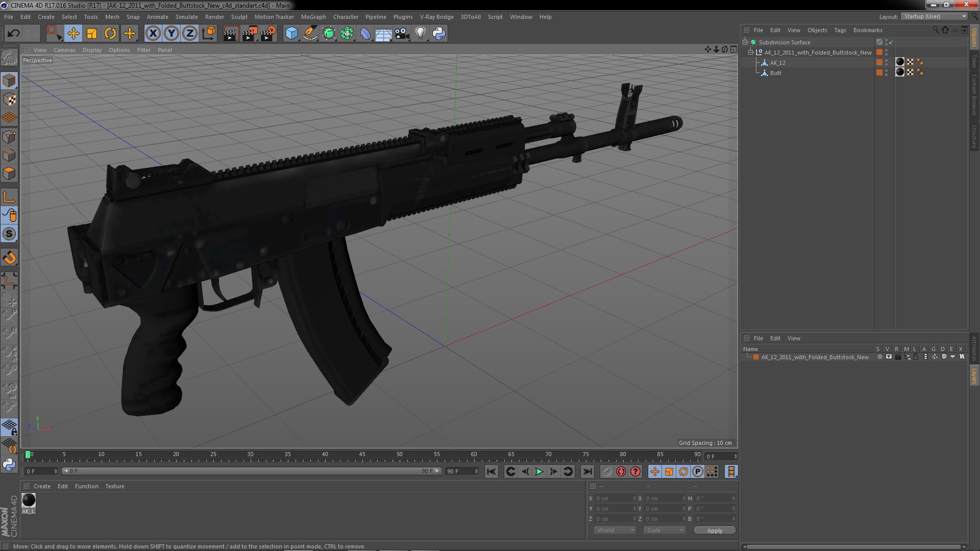Screen dimensions: 980x551
Task: Add Subdivision Surface generator icon
Action: (329, 34)
